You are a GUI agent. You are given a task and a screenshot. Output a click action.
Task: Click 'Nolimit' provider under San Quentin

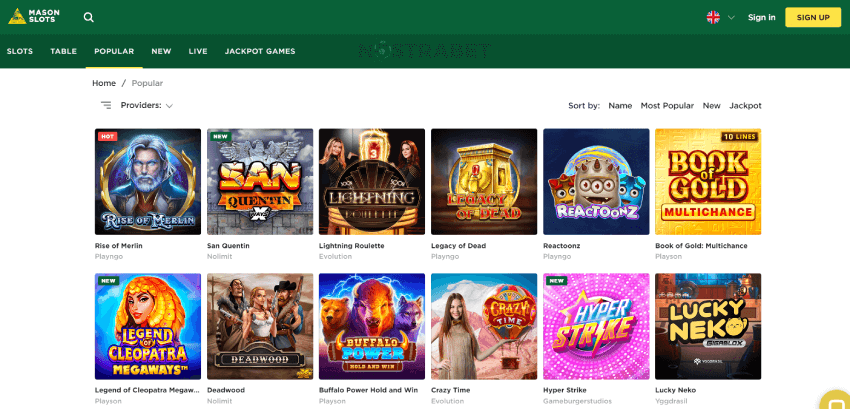tap(220, 257)
